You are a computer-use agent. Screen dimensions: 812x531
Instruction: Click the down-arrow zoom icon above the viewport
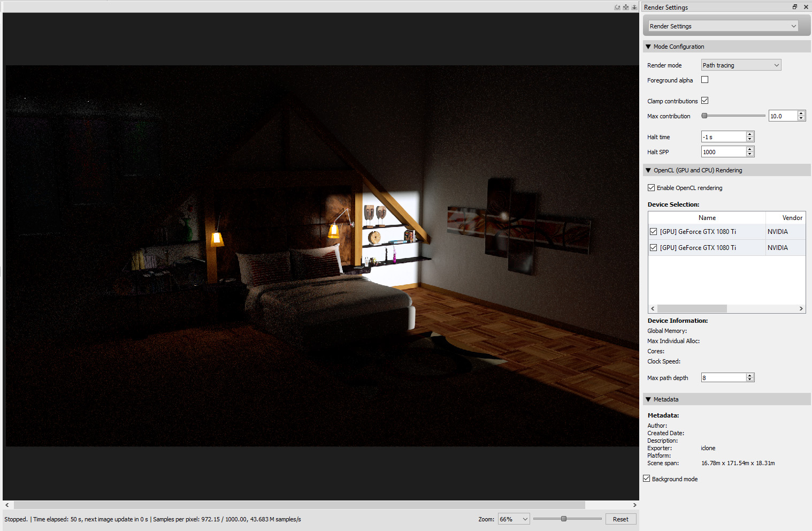[634, 7]
